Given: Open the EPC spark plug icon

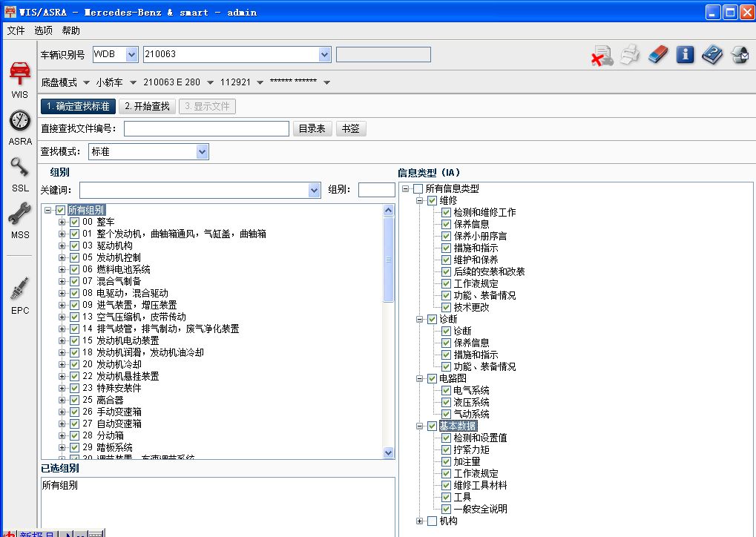Looking at the screenshot, I should 20,288.
